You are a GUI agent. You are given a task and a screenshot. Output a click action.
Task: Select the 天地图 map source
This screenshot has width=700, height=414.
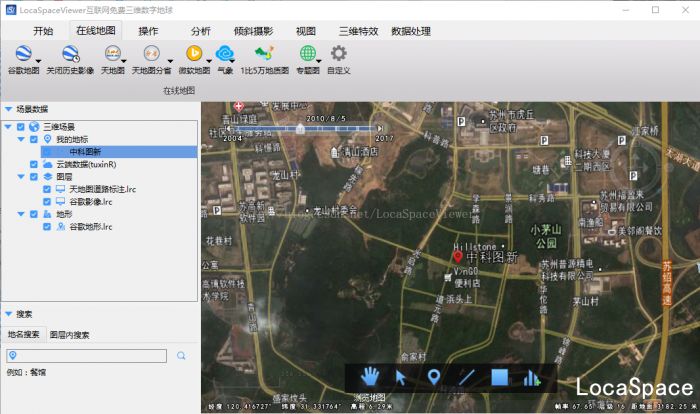112,53
